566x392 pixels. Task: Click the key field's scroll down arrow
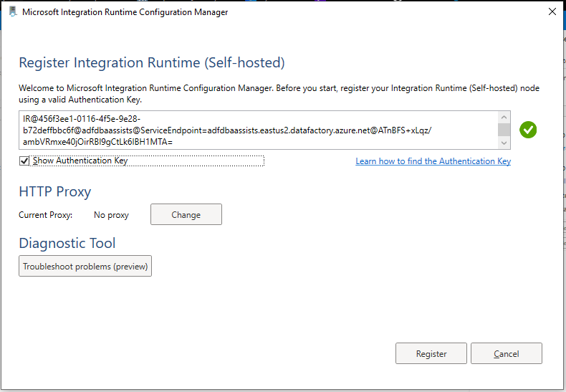pos(504,143)
